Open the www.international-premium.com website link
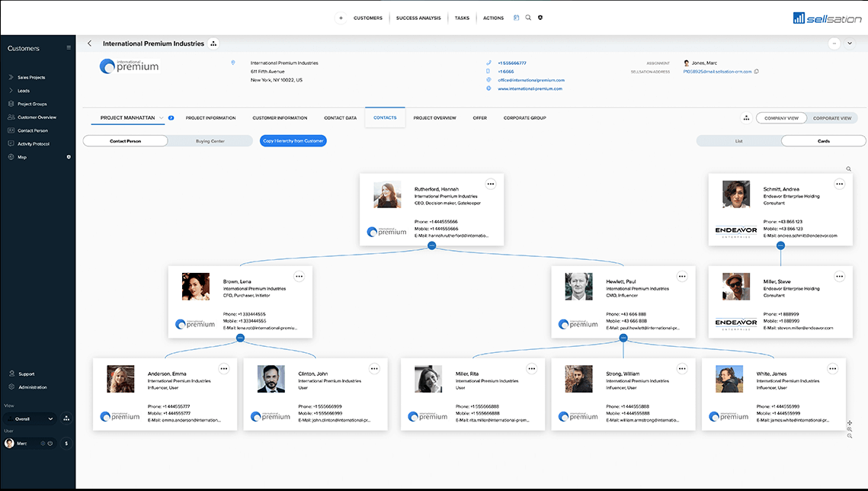 click(530, 88)
